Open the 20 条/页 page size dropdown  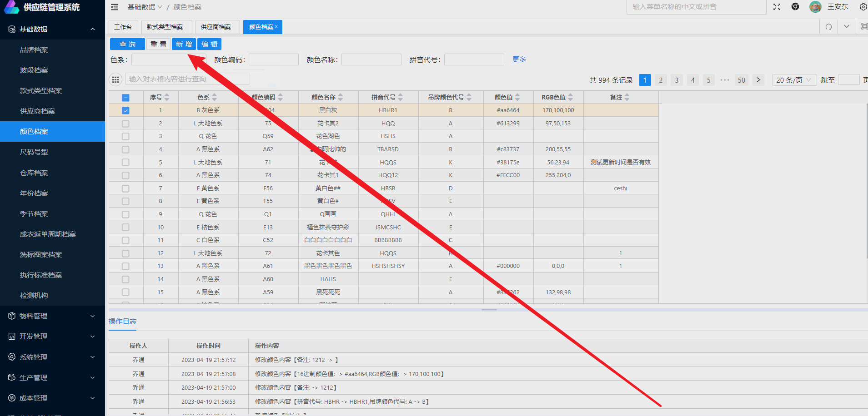(794, 80)
